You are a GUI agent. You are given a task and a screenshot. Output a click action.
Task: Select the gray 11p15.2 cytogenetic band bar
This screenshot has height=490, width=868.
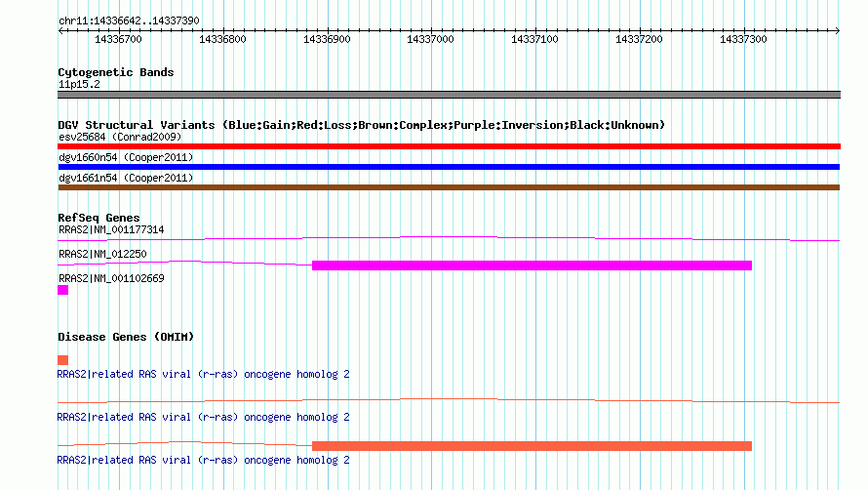[x=449, y=95]
